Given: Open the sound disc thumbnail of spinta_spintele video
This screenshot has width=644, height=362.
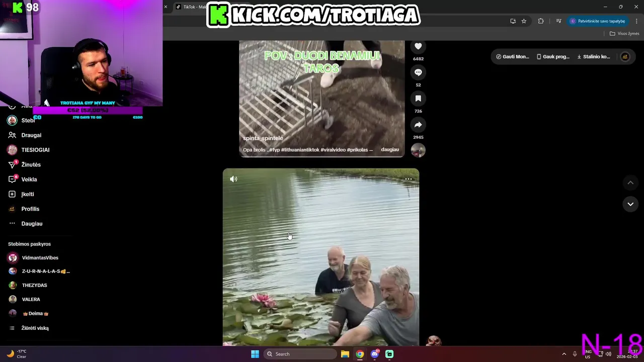Looking at the screenshot, I should coord(418,150).
